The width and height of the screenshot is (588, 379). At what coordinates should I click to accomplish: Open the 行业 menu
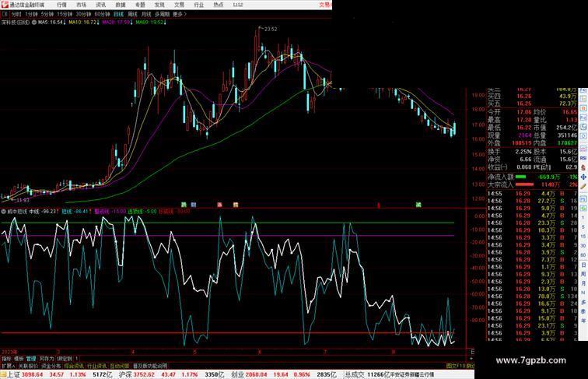point(198,5)
